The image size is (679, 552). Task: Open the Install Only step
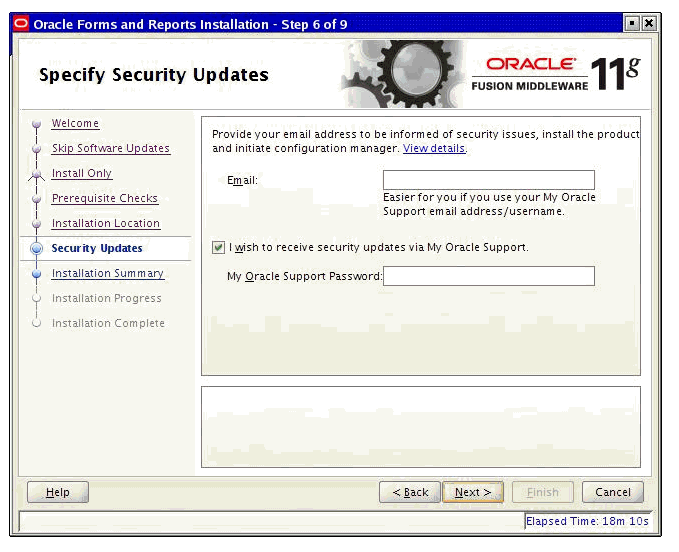pos(82,173)
